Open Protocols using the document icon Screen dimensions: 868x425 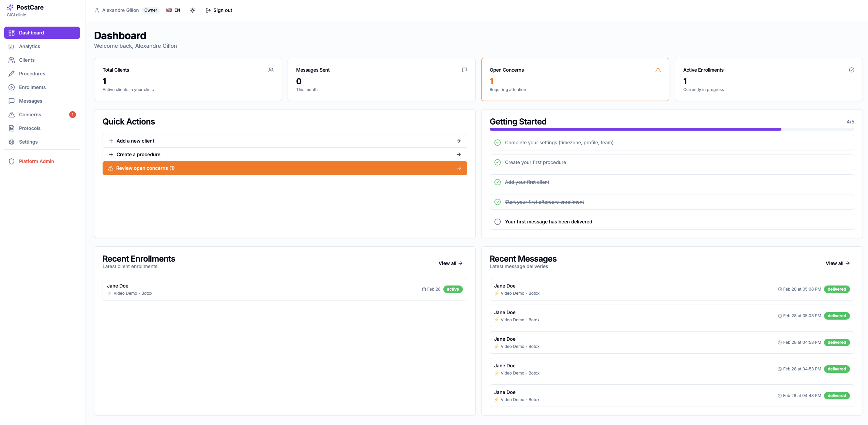coord(11,128)
